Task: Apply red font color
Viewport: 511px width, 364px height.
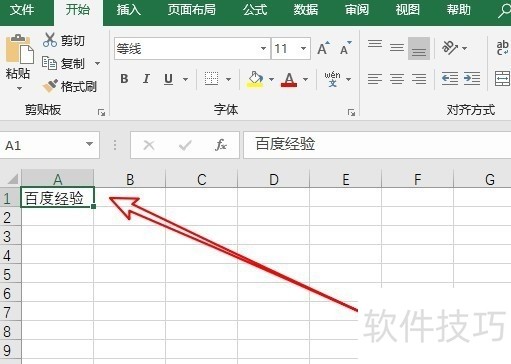Action: point(289,80)
